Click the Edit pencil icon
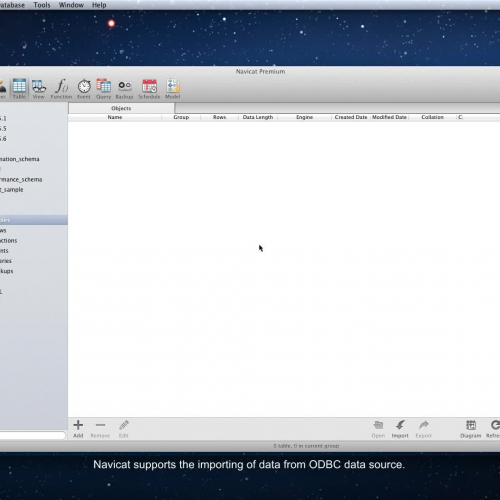The width and height of the screenshot is (500, 500). (124, 429)
